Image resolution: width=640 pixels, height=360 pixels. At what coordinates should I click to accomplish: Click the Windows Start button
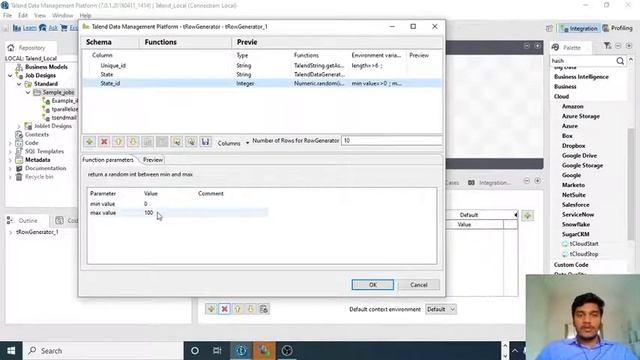click(11, 351)
